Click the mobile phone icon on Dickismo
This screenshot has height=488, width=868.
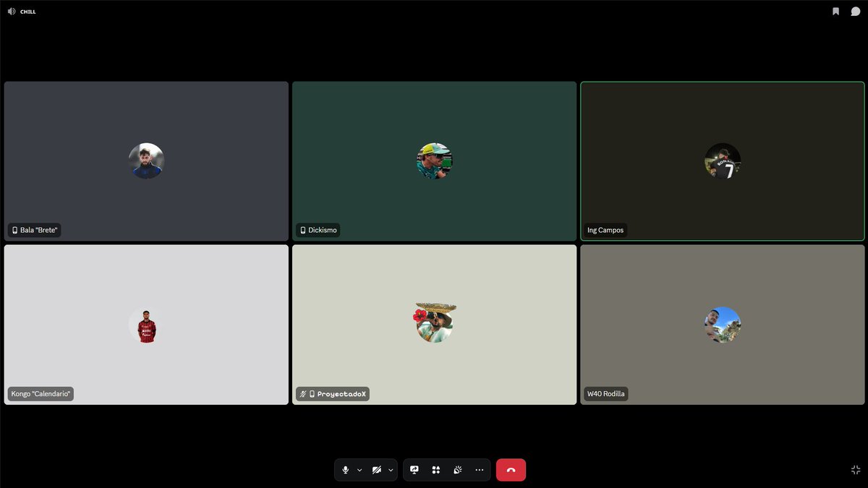[303, 231]
